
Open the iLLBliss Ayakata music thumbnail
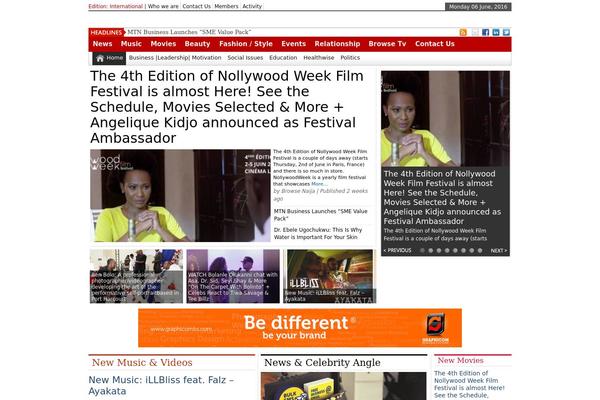(x=329, y=276)
